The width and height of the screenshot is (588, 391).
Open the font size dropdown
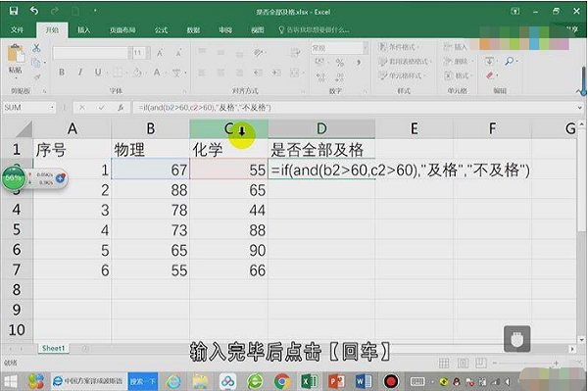click(x=148, y=53)
